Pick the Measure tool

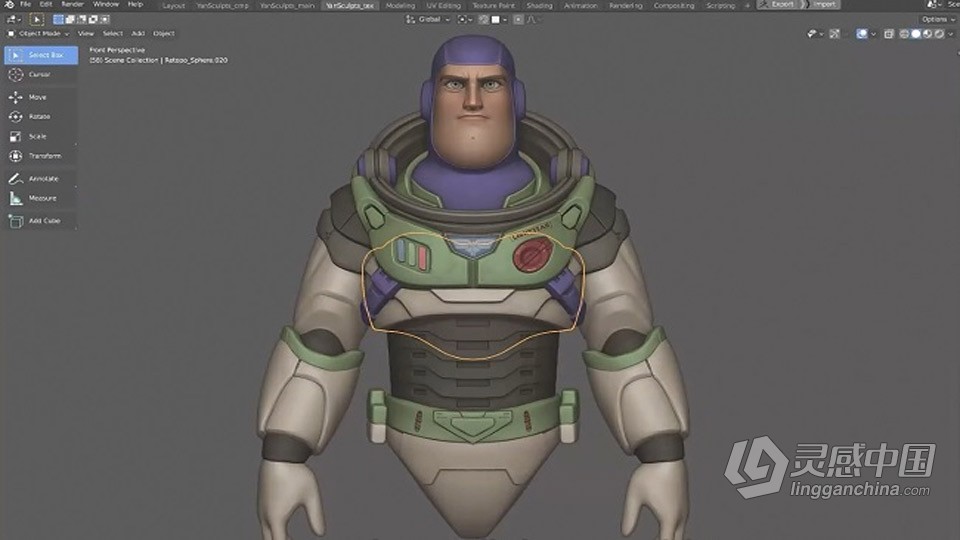(x=41, y=198)
